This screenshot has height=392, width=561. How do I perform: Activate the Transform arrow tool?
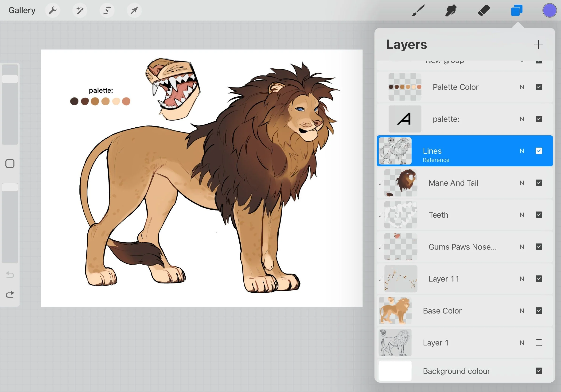click(x=134, y=11)
